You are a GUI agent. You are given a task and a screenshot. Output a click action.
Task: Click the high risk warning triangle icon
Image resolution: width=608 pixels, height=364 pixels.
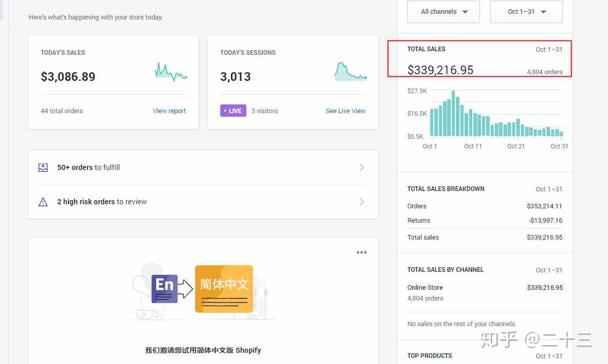(x=43, y=202)
